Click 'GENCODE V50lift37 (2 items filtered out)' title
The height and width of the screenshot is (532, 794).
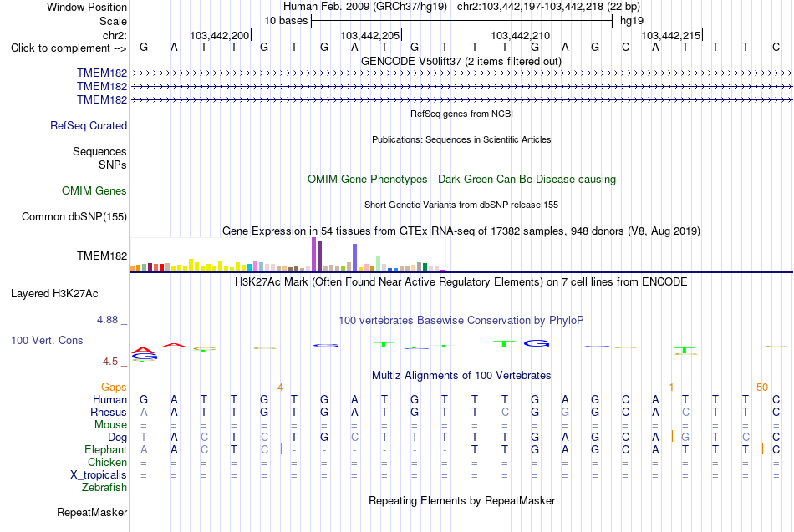coord(461,61)
